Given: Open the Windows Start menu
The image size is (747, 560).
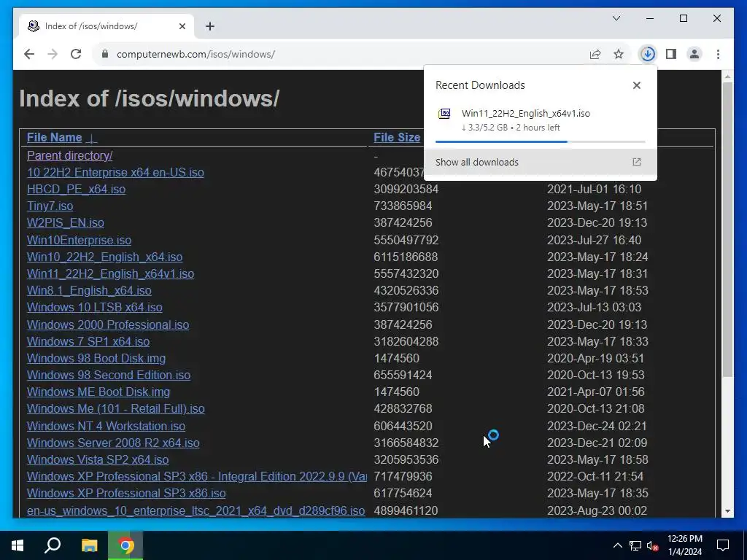Looking at the screenshot, I should [x=18, y=545].
